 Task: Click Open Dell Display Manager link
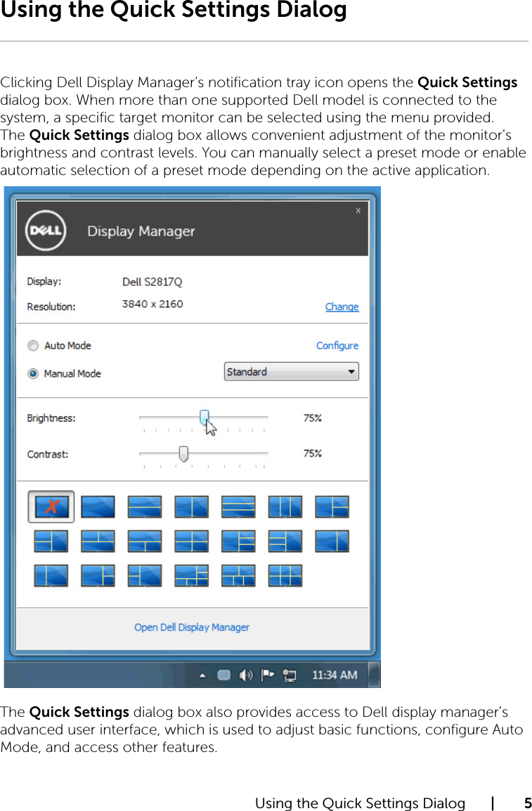point(192,628)
